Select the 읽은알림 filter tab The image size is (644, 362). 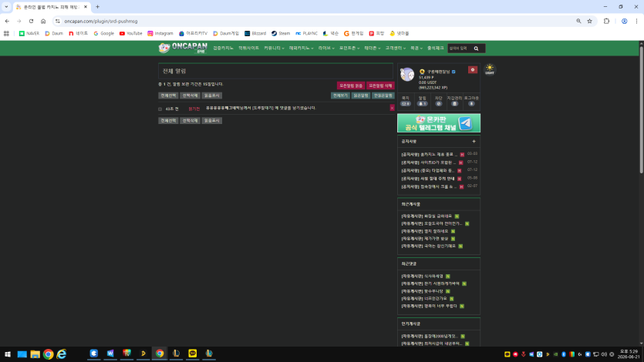point(361,96)
